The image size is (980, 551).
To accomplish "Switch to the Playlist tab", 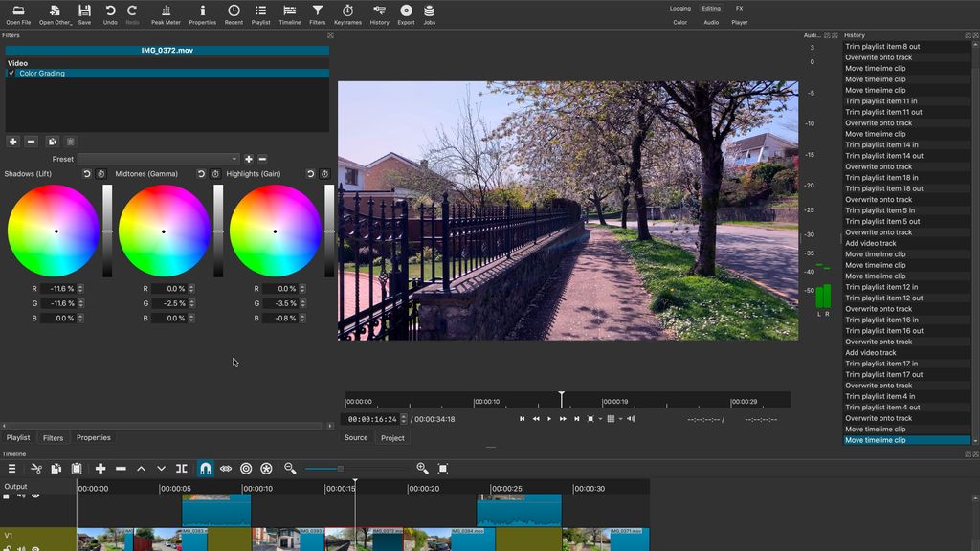I will [18, 437].
